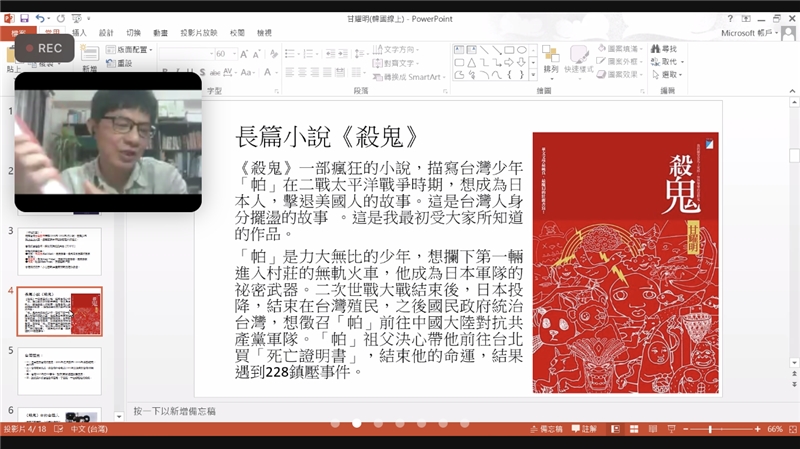
Task: Open 動畫 (Animations) tab
Action: click(x=160, y=33)
